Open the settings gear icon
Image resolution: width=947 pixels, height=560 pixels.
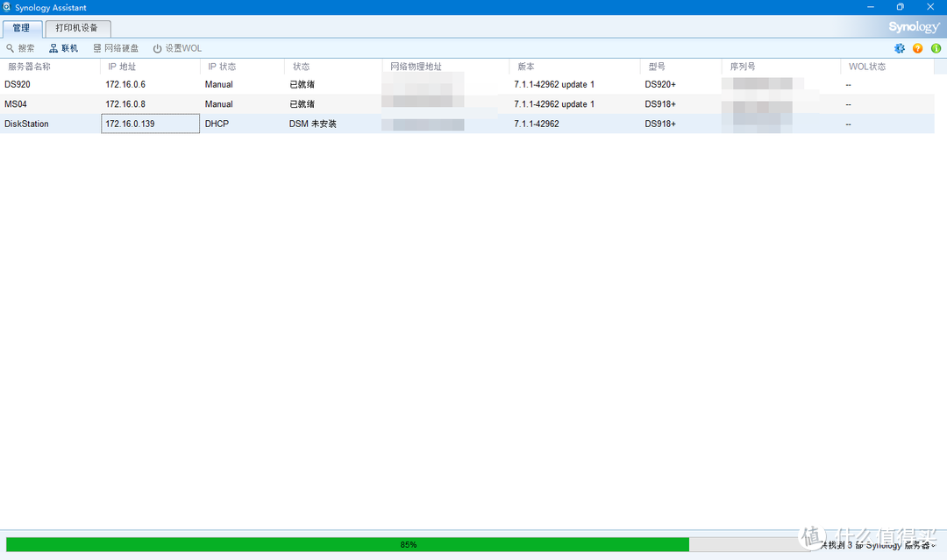point(900,48)
